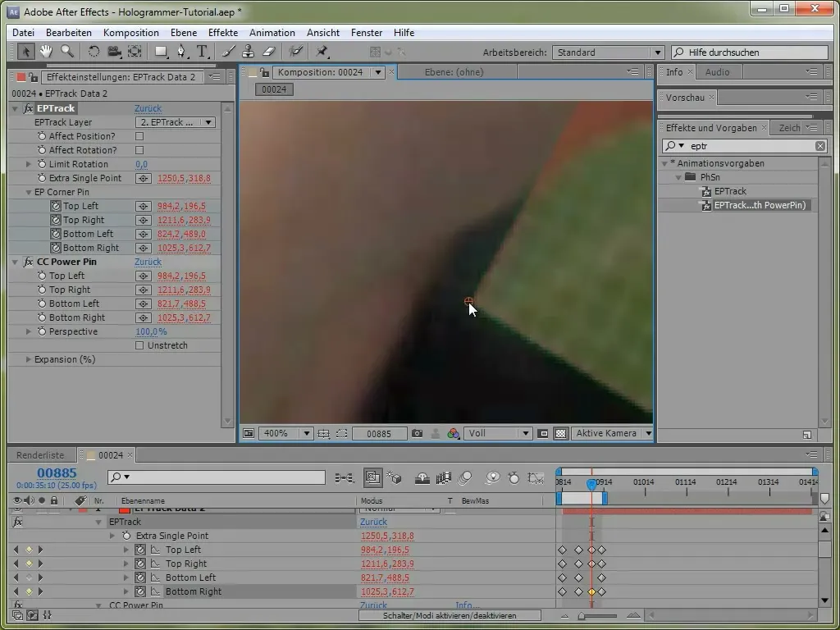
Task: Open the Animation menu
Action: pos(272,33)
